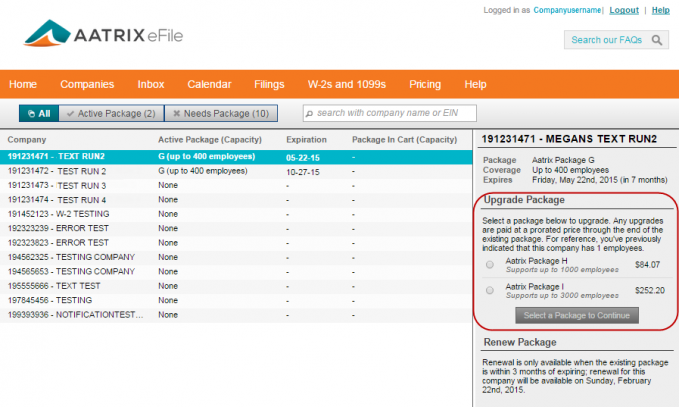Click the Companyusername link
Image resolution: width=679 pixels, height=407 pixels.
click(x=567, y=10)
